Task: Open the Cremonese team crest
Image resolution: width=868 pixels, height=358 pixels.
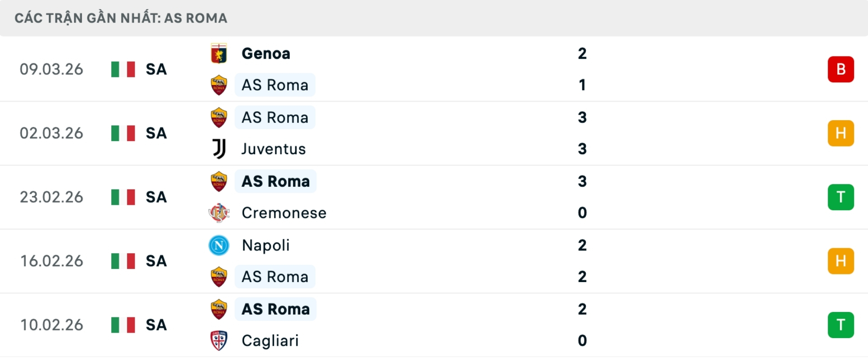Action: click(219, 213)
